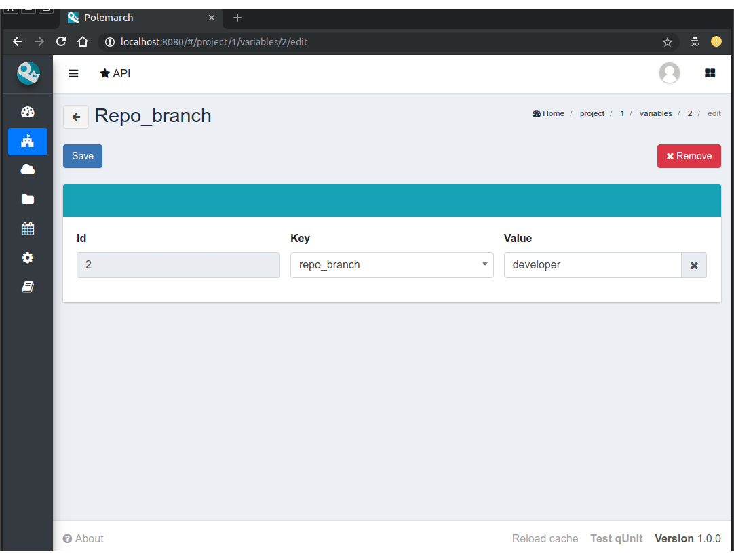734x560 pixels.
Task: Open a new browser tab
Action: click(x=237, y=18)
